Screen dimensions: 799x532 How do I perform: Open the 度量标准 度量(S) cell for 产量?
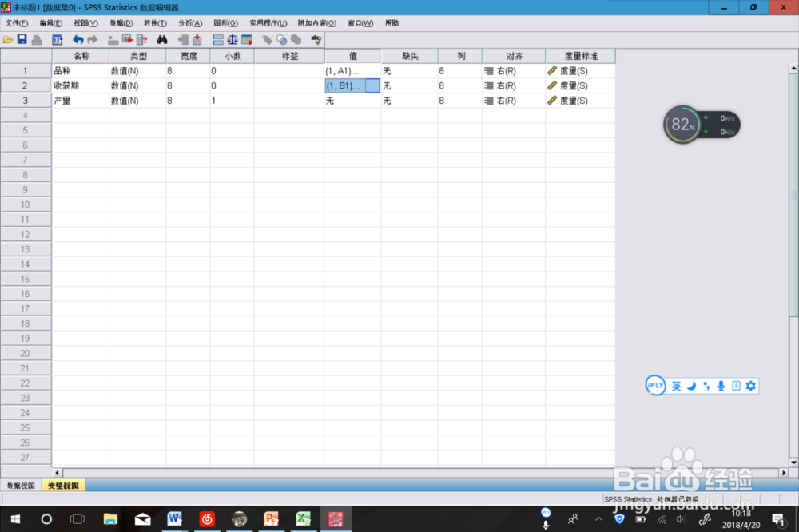580,101
